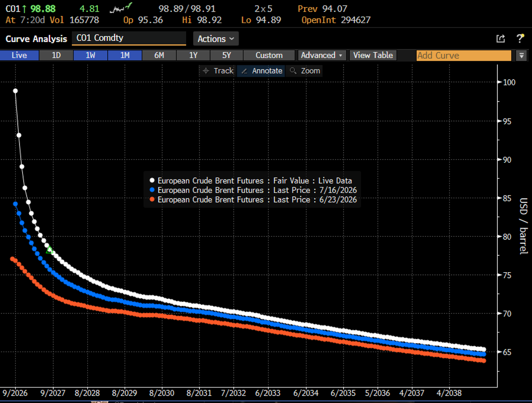Image resolution: width=532 pixels, height=403 pixels.
Task: Click the USD / barrel axis title
Action: point(523,226)
